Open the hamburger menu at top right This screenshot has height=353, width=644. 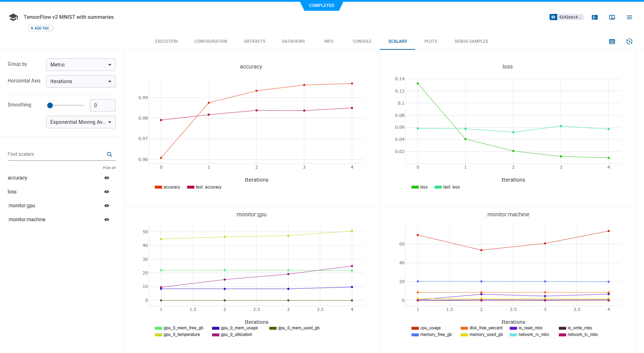[629, 17]
